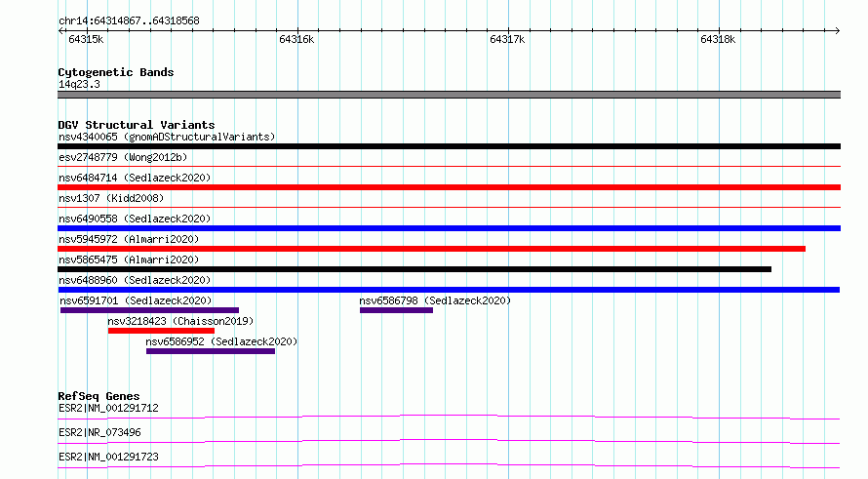Click the purple bar for nsv6586952
The image size is (868, 479).
point(211,351)
